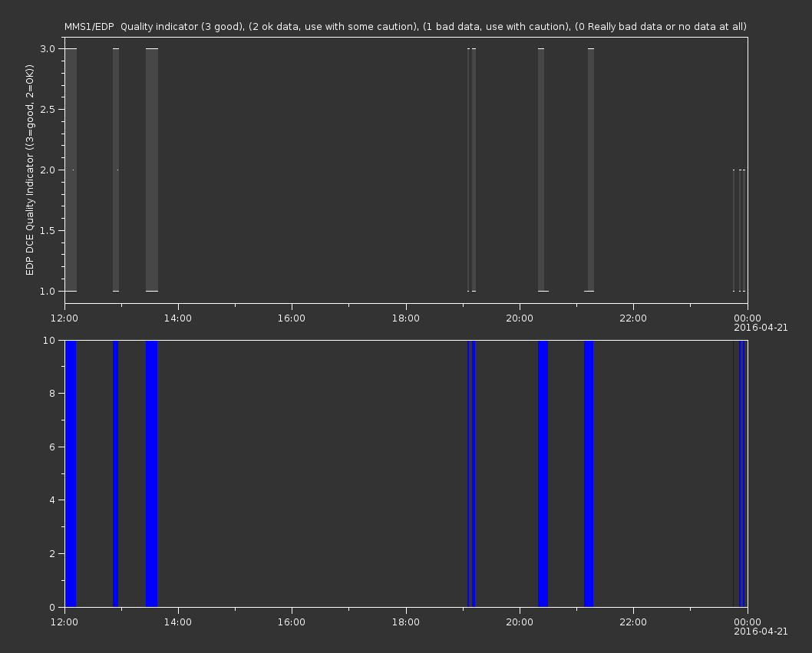The height and width of the screenshot is (653, 812).
Task: Click the EDP DCE Quality Indicator y-axis label
Action: pos(29,170)
